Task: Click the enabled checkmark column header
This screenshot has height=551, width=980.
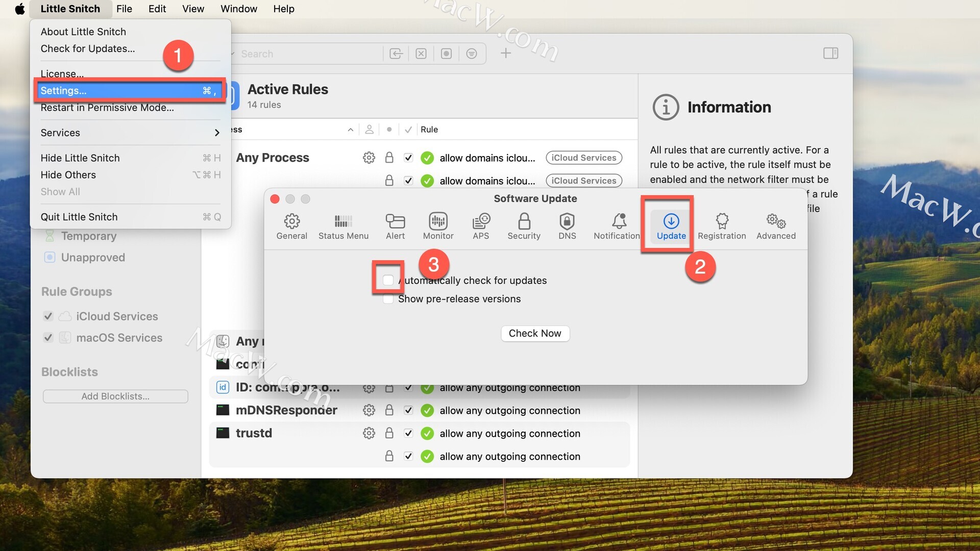Action: click(408, 130)
